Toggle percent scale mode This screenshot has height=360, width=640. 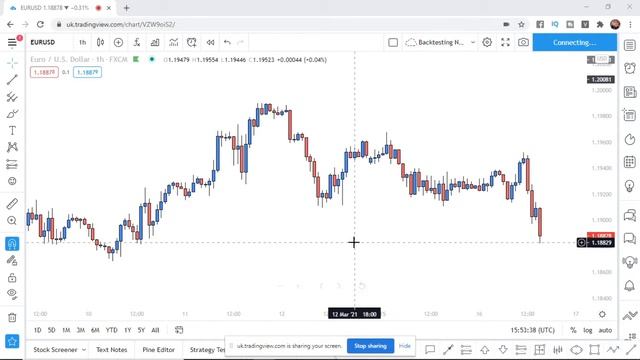pos(573,330)
